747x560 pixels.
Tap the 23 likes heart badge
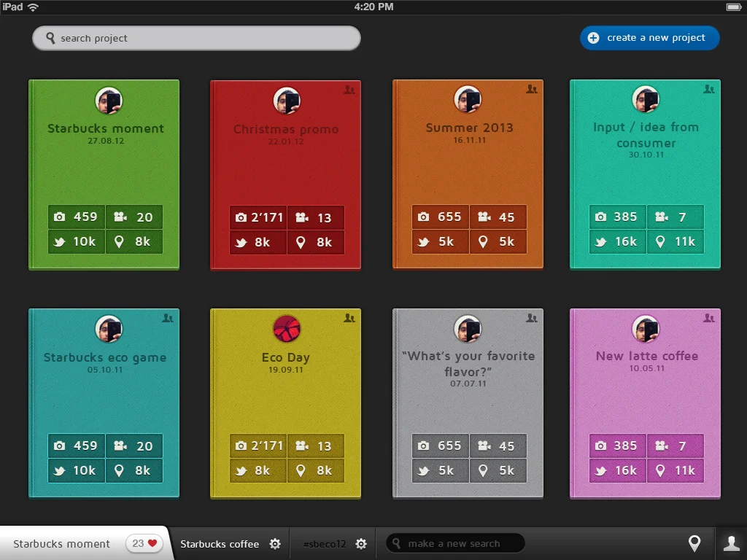coord(144,543)
